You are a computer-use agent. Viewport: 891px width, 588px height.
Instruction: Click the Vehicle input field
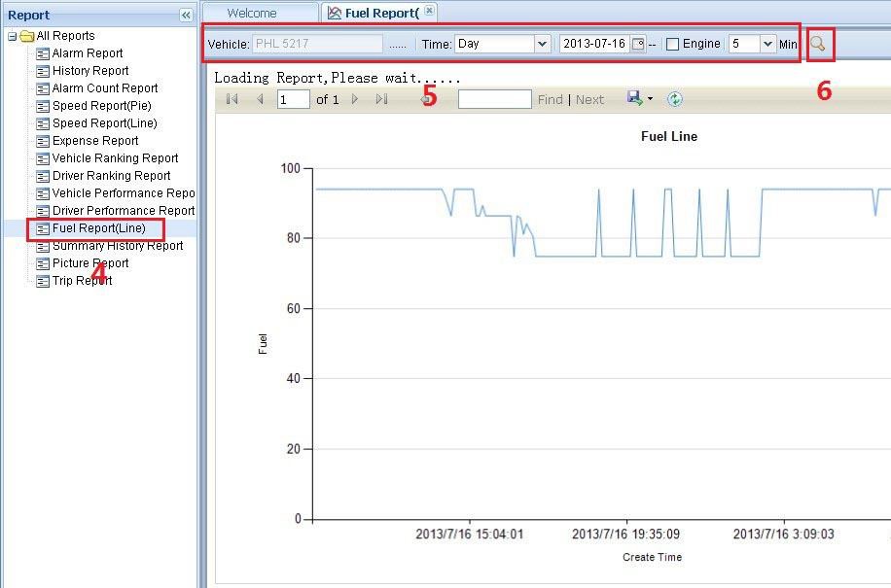point(318,44)
